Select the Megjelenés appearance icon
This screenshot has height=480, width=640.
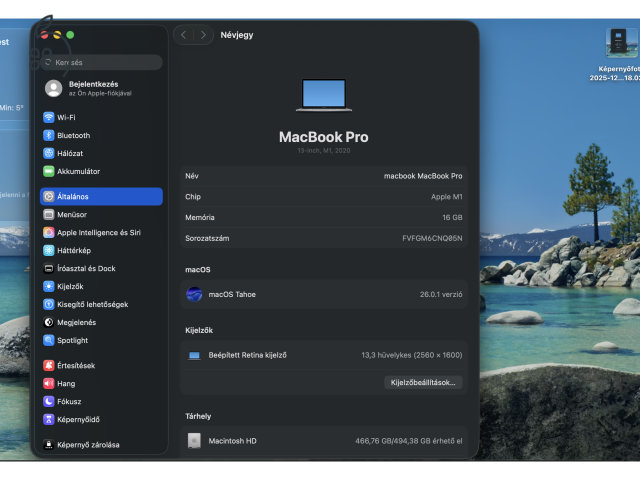(x=49, y=322)
